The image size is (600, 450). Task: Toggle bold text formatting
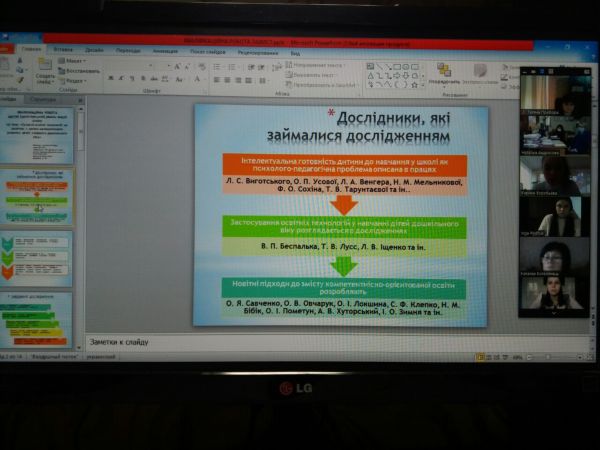click(x=109, y=79)
